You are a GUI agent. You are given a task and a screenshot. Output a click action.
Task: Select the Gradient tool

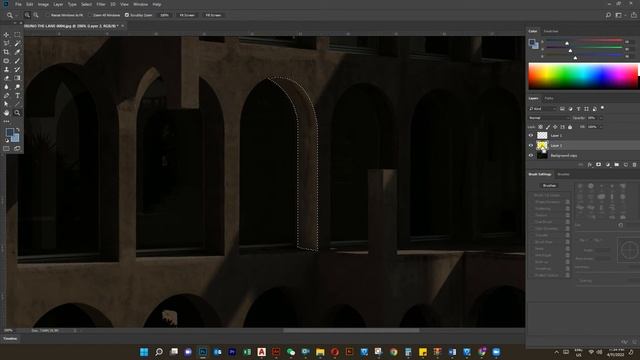click(x=17, y=78)
